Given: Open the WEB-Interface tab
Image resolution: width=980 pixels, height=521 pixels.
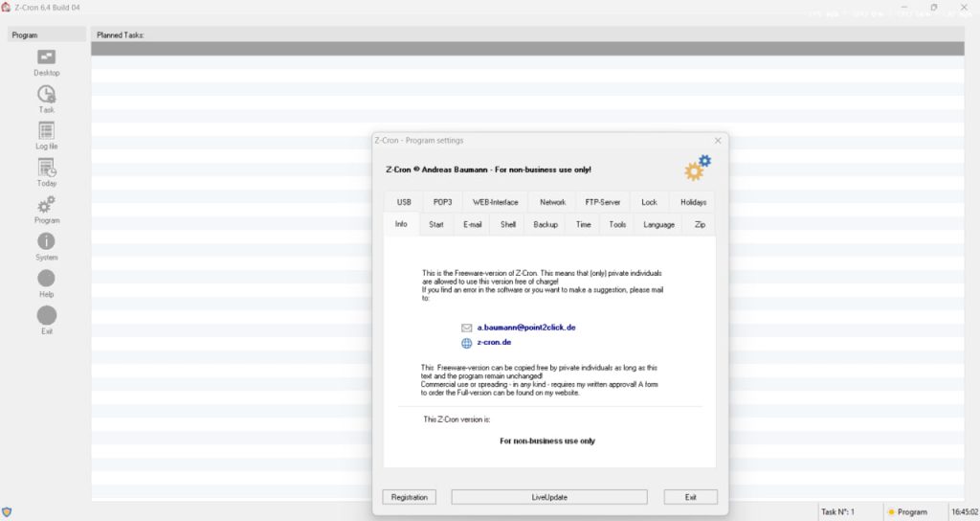Looking at the screenshot, I should [495, 202].
